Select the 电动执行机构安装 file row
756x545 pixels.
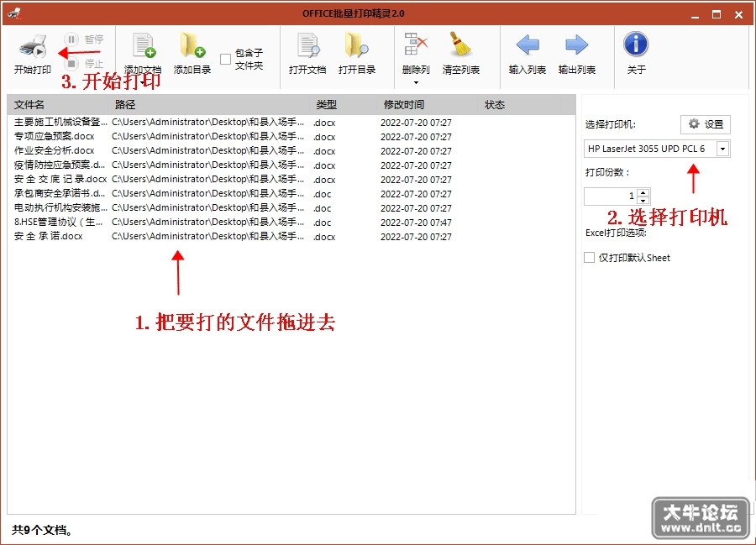click(x=291, y=207)
